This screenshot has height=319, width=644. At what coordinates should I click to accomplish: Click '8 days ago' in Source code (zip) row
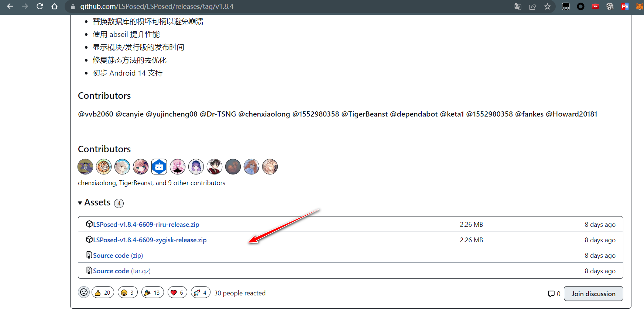tap(600, 256)
